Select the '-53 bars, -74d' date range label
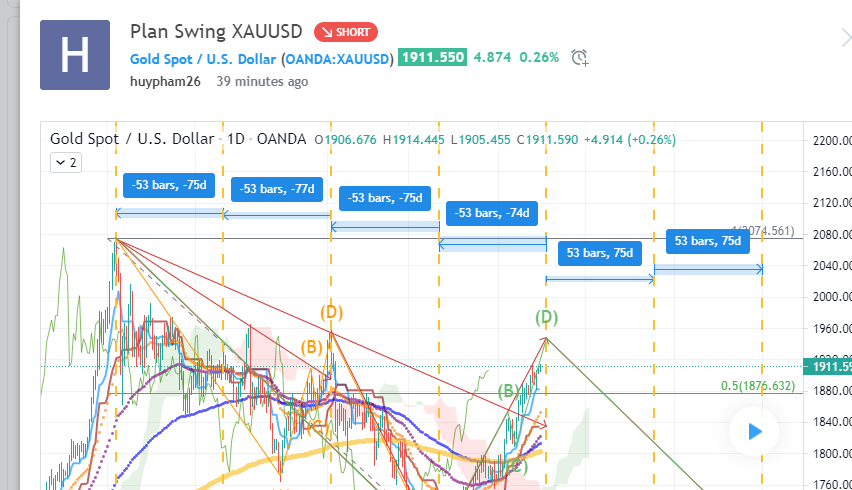Viewport: 852px width, 490px height. click(493, 213)
